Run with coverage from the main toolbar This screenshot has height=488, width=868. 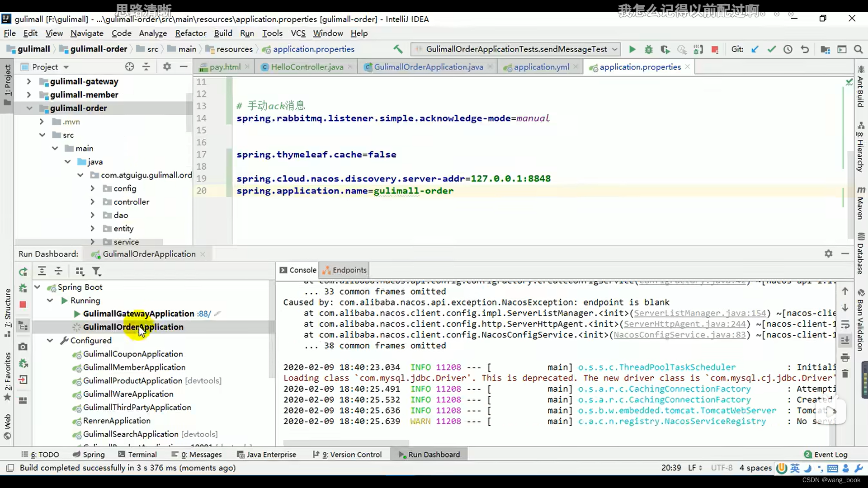665,49
